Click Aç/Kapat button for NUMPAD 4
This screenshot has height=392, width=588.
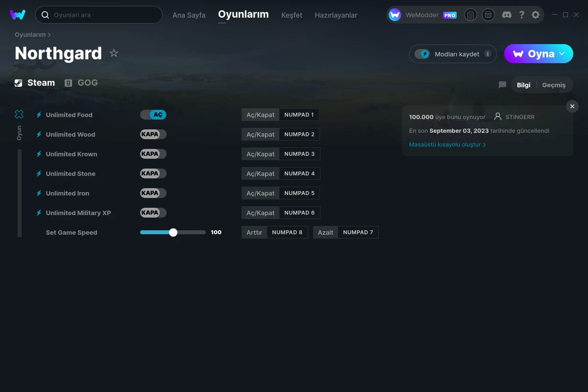coord(261,173)
